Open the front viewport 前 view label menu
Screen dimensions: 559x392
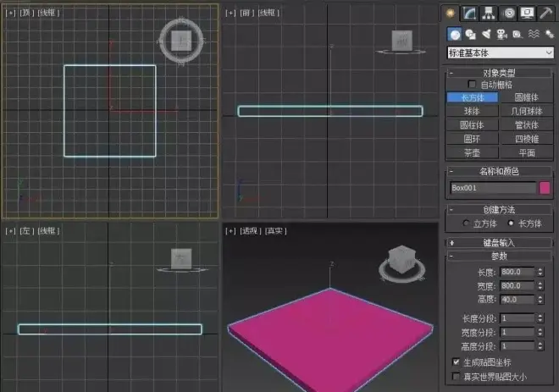click(246, 14)
